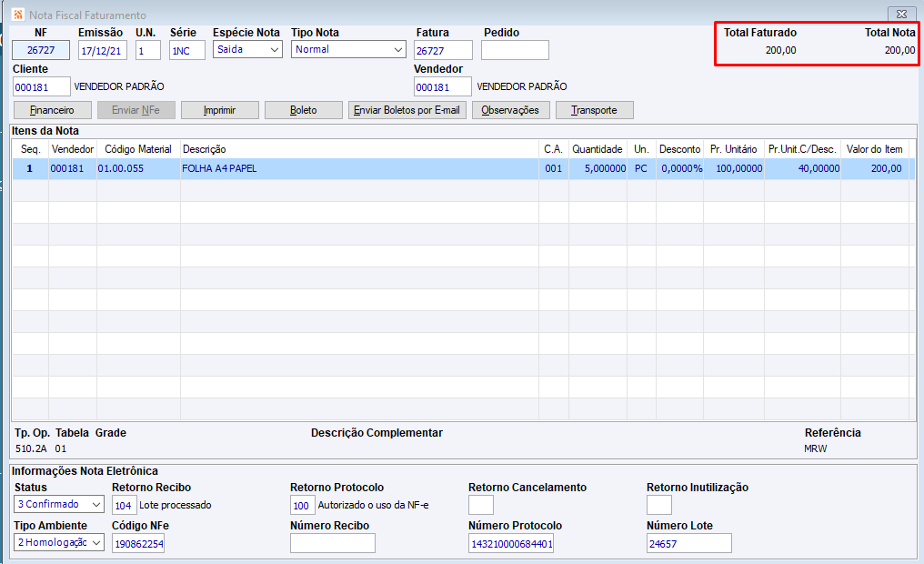The height and width of the screenshot is (564, 924).
Task: Click the Referência value MRW
Action: [x=816, y=448]
